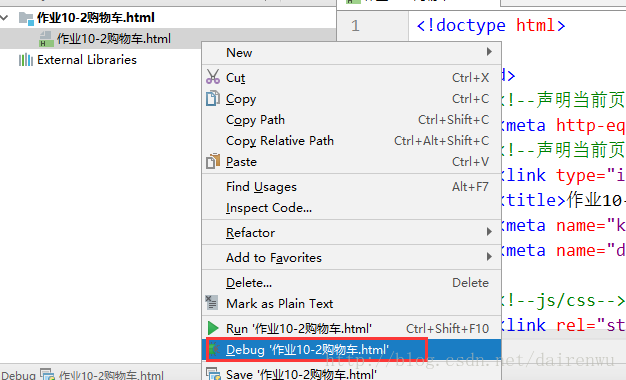Debug '作业10-2购物车.html' from context menu
The image size is (626, 380).
pos(352,350)
